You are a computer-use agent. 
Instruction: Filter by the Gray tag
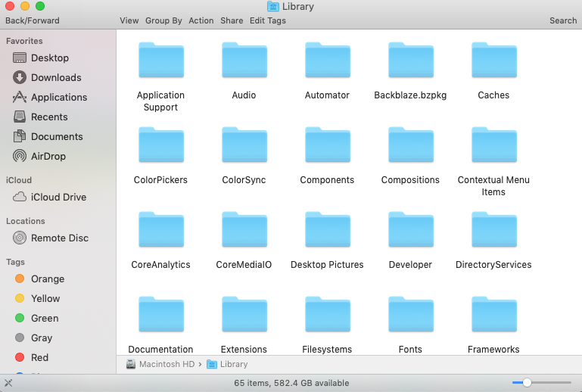[x=34, y=338]
